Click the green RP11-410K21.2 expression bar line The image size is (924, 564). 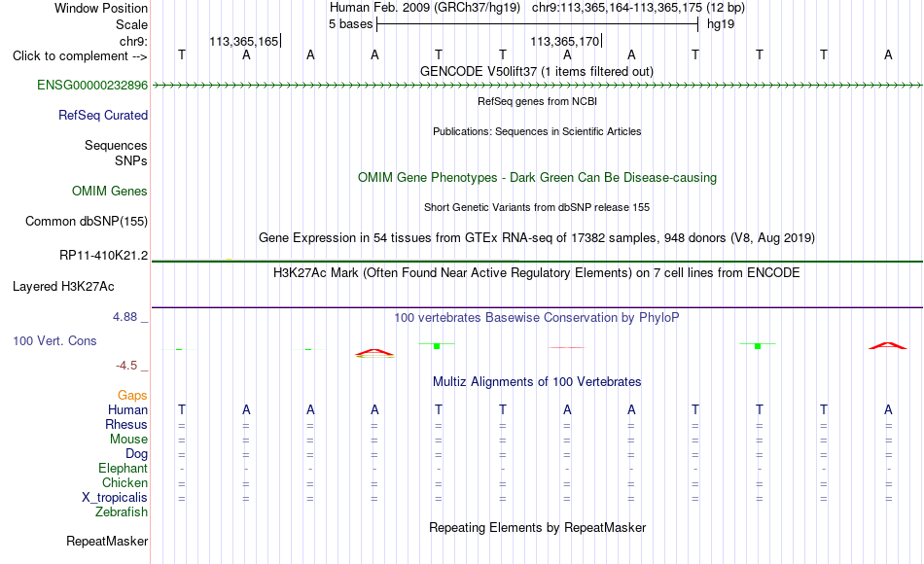pyautogui.click(x=537, y=261)
